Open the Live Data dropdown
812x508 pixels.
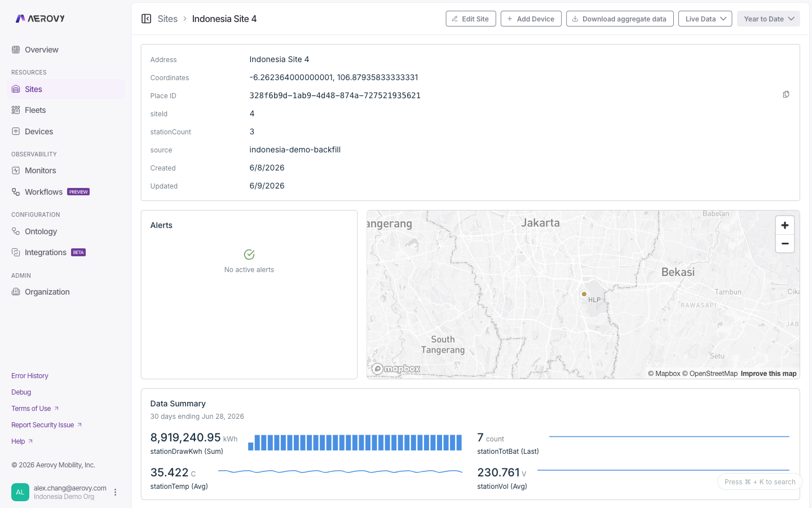[x=705, y=19]
